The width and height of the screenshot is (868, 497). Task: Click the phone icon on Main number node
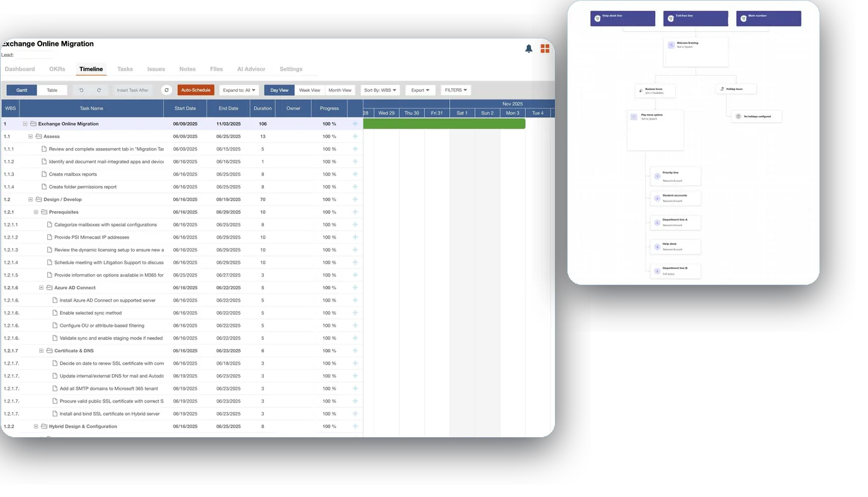744,18
